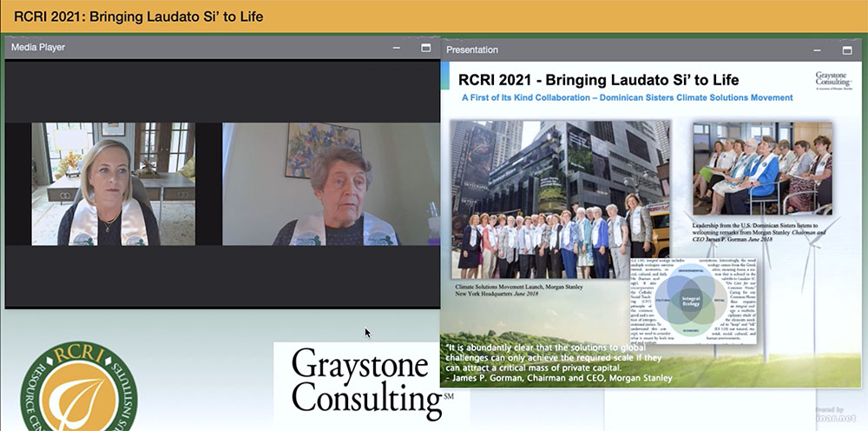868x431 pixels.
Task: Minimize the Presentation panel
Action: 817,50
